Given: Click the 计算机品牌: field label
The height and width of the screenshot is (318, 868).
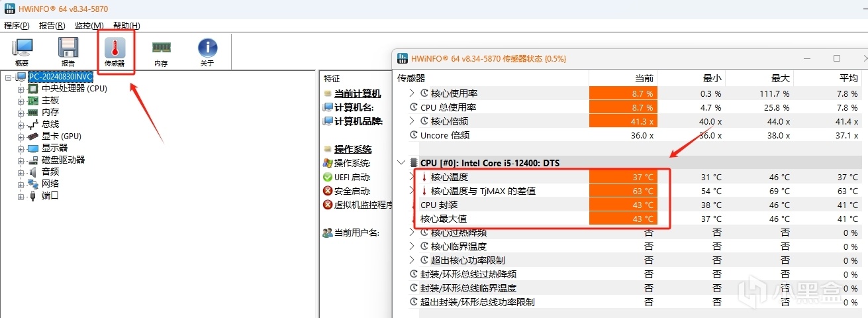Looking at the screenshot, I should pyautogui.click(x=359, y=121).
